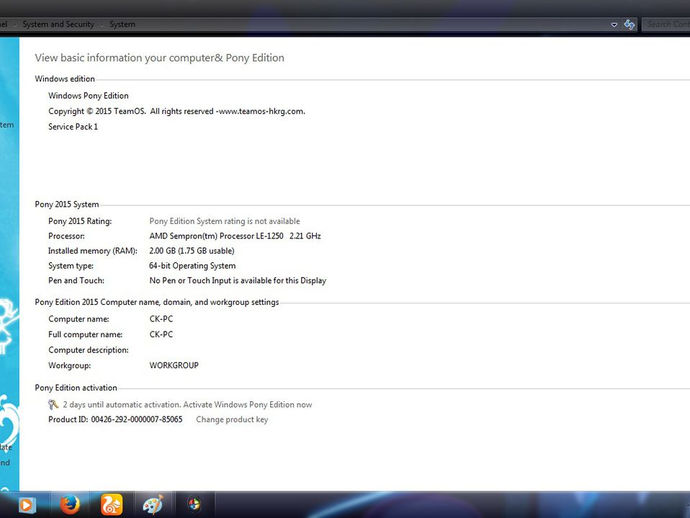Click the address bar refresh icon

629,25
